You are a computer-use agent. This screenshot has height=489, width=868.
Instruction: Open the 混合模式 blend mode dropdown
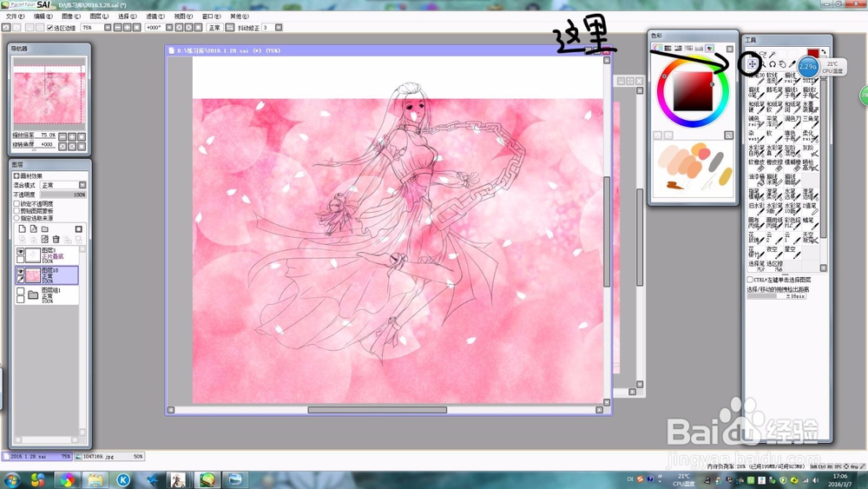point(82,185)
